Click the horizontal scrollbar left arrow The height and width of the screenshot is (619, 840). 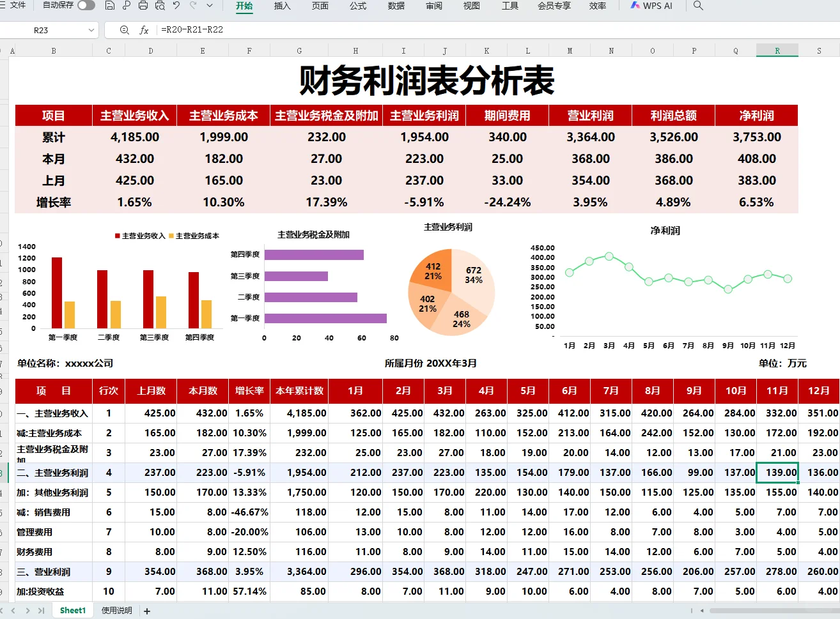(702, 611)
